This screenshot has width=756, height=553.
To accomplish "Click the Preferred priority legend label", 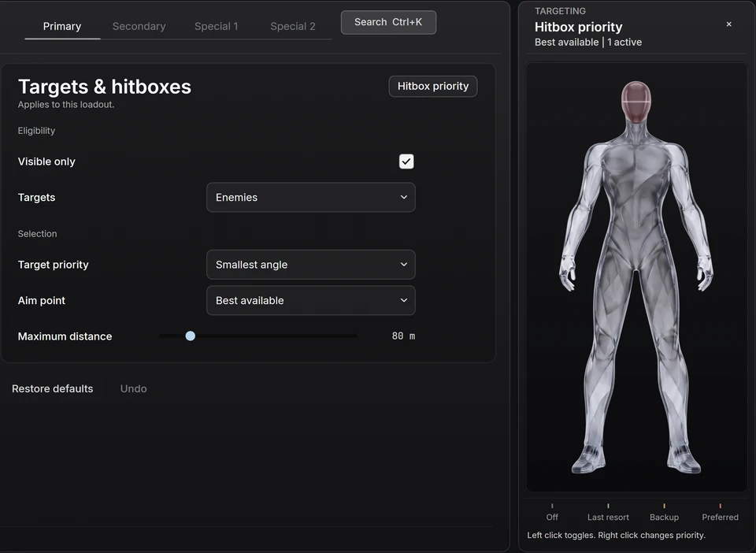I will 720,517.
